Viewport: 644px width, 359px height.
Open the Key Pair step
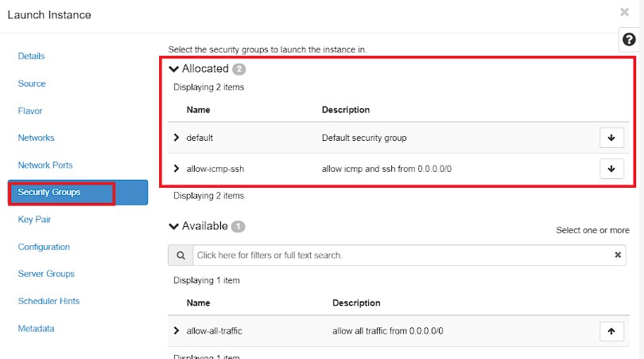point(34,220)
